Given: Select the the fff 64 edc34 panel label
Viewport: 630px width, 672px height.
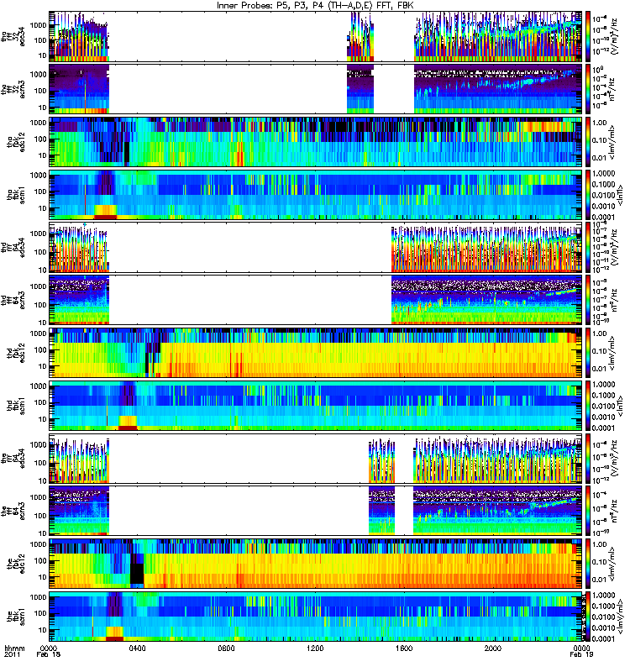Looking at the screenshot, I should (x=13, y=458).
